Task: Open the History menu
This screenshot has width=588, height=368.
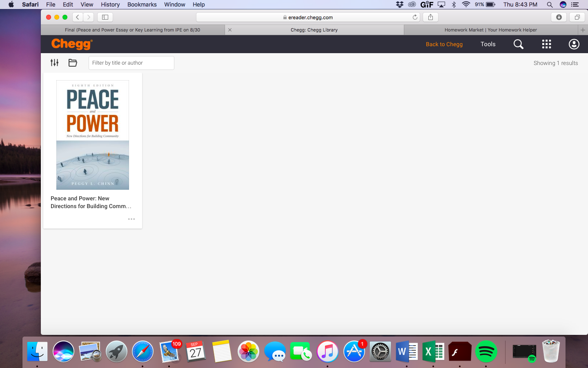Action: [x=110, y=4]
